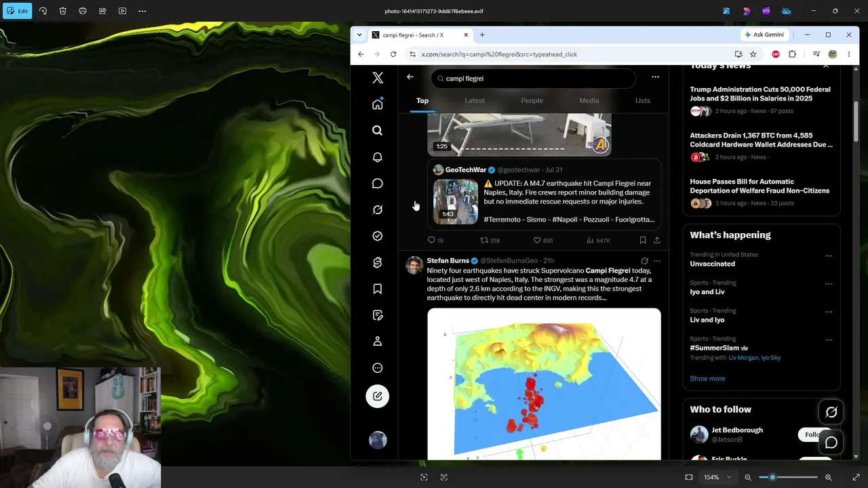Click 'Show more' under What's happening
The height and width of the screenshot is (488, 868).
[x=707, y=379]
